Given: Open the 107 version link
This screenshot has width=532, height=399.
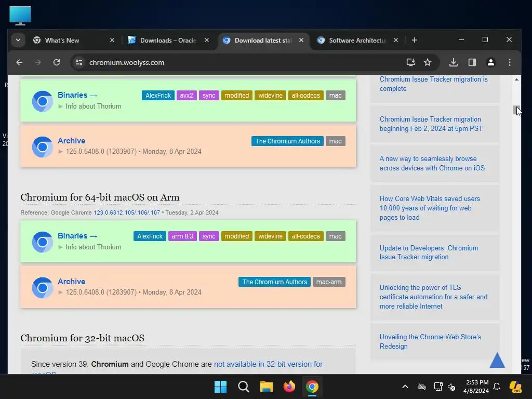Looking at the screenshot, I should tap(154, 212).
